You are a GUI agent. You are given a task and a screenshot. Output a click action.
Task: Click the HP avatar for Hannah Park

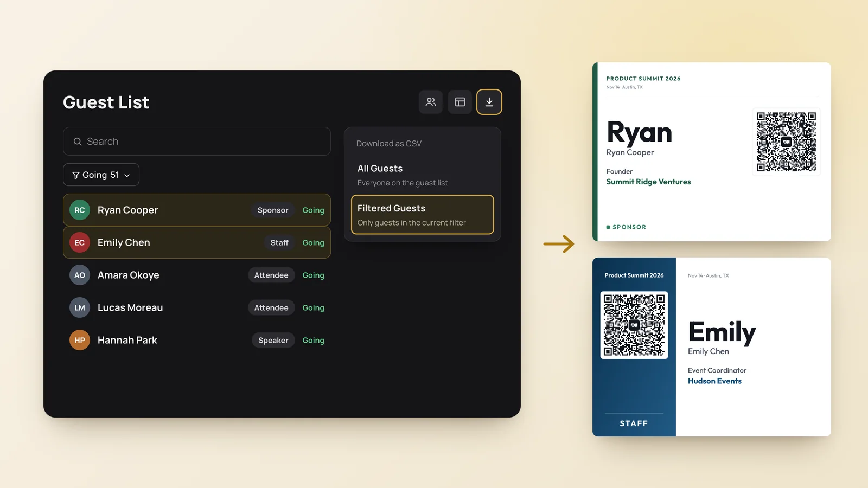[80, 340]
